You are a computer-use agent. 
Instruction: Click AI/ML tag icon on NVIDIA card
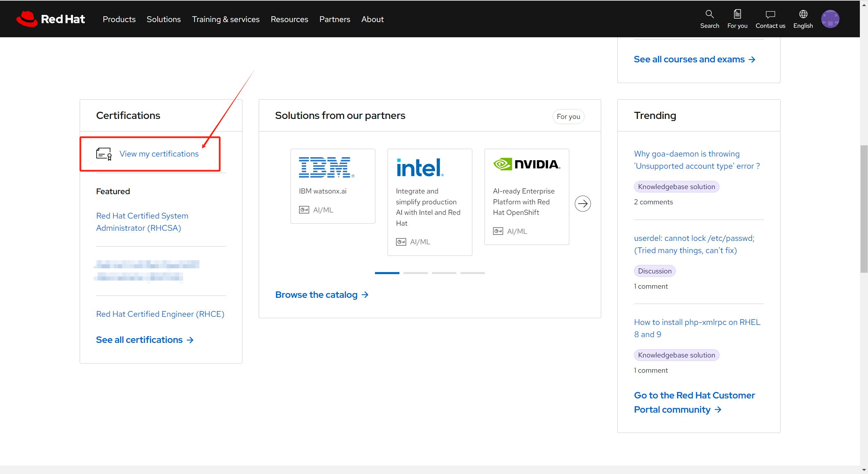pyautogui.click(x=498, y=231)
